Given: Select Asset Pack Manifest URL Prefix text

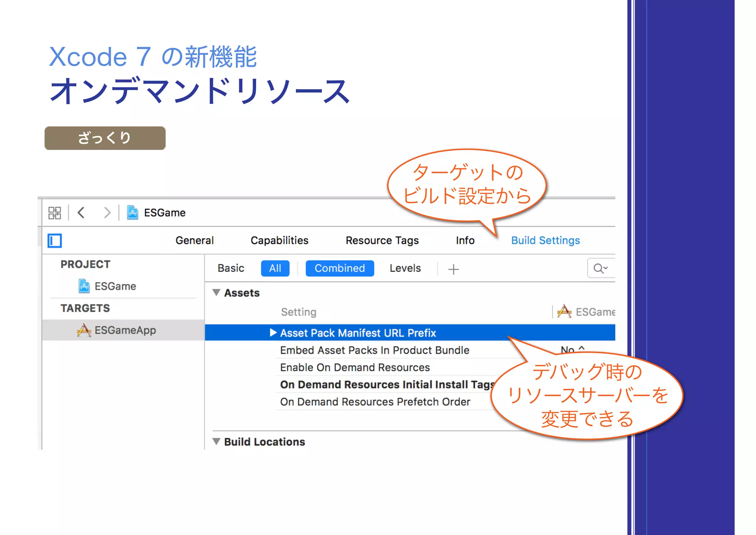Looking at the screenshot, I should coord(358,333).
